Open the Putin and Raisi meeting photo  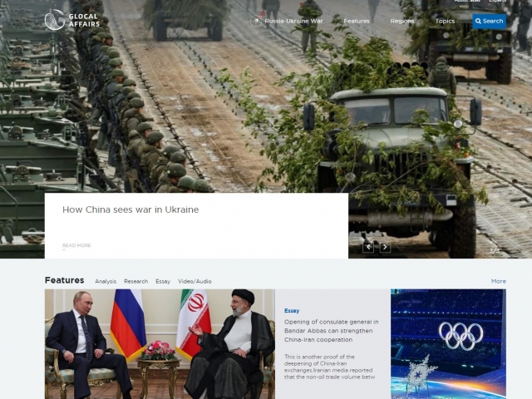[x=160, y=344]
